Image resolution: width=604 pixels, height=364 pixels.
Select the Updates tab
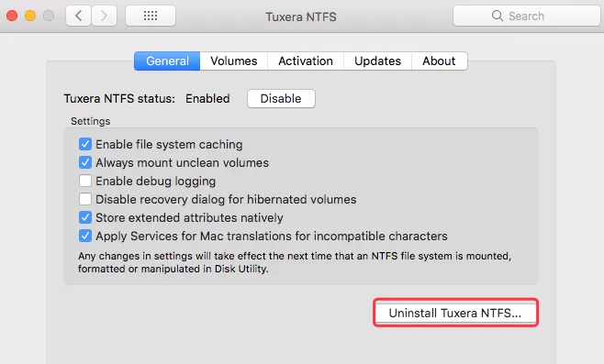[x=377, y=61]
